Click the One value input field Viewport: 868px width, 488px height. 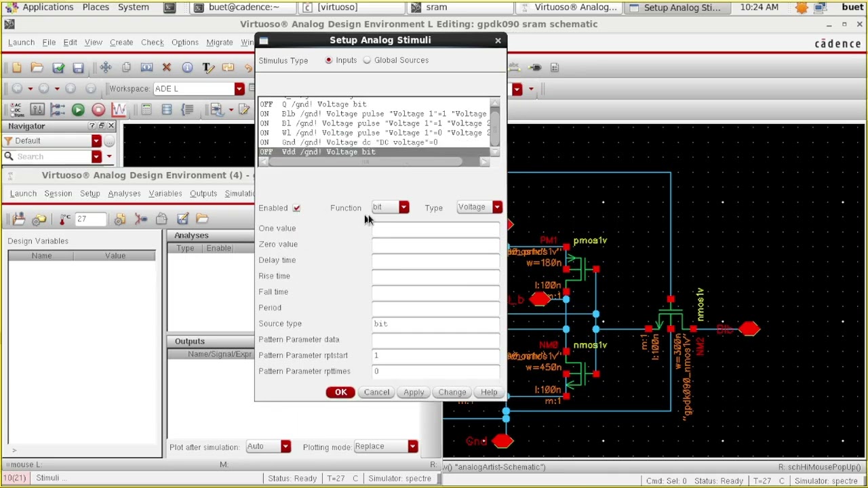[436, 229]
